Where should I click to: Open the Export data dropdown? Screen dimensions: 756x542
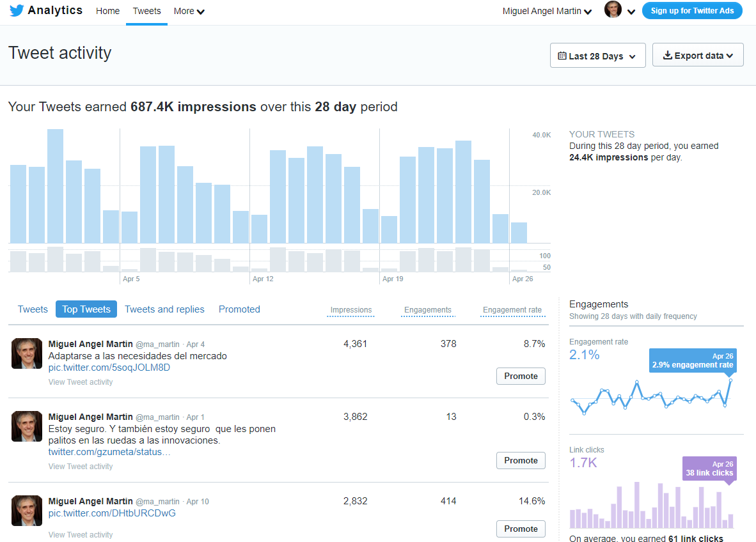698,55
